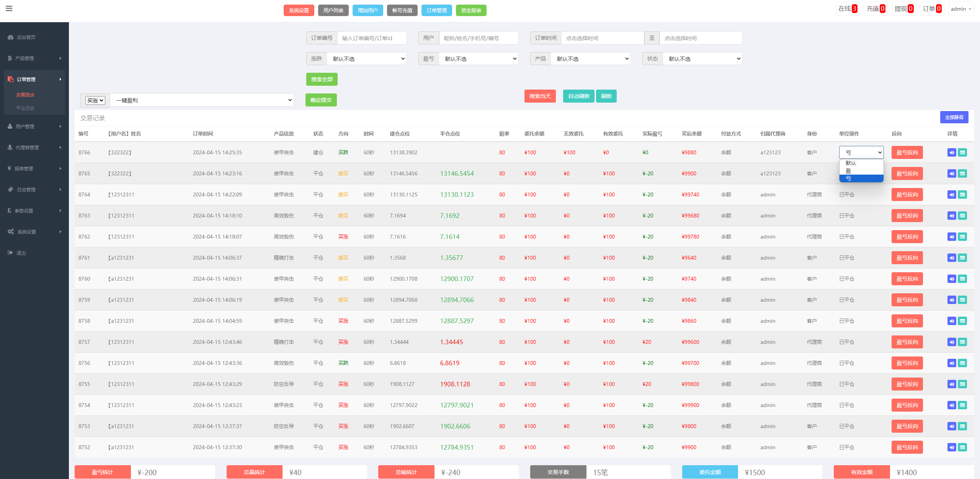Click the dashboard icon beside 后台首页

click(10, 37)
